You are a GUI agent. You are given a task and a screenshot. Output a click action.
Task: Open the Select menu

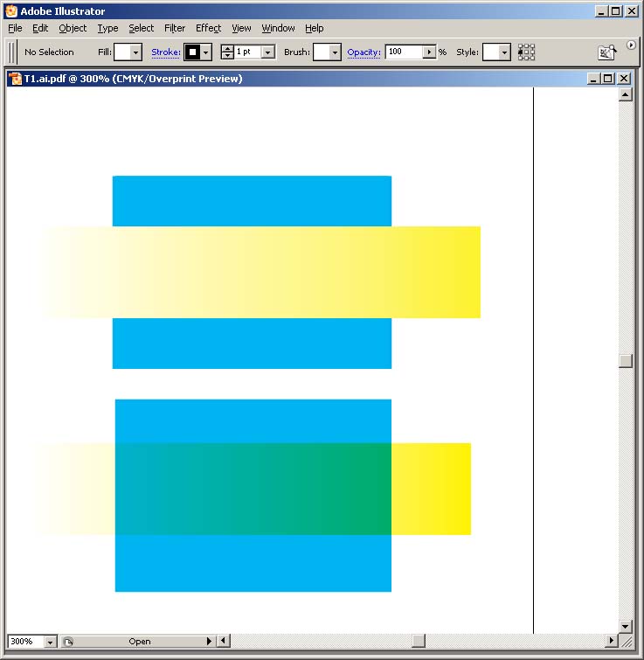click(x=142, y=28)
